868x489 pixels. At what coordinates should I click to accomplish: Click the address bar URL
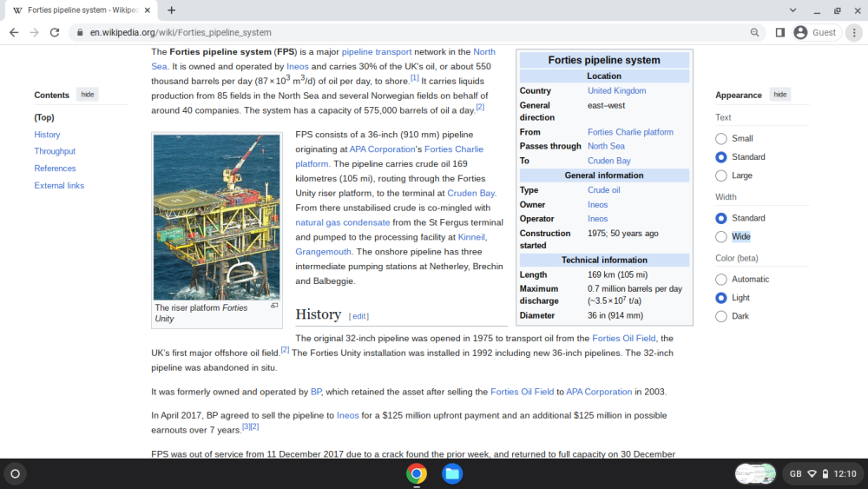coord(181,33)
